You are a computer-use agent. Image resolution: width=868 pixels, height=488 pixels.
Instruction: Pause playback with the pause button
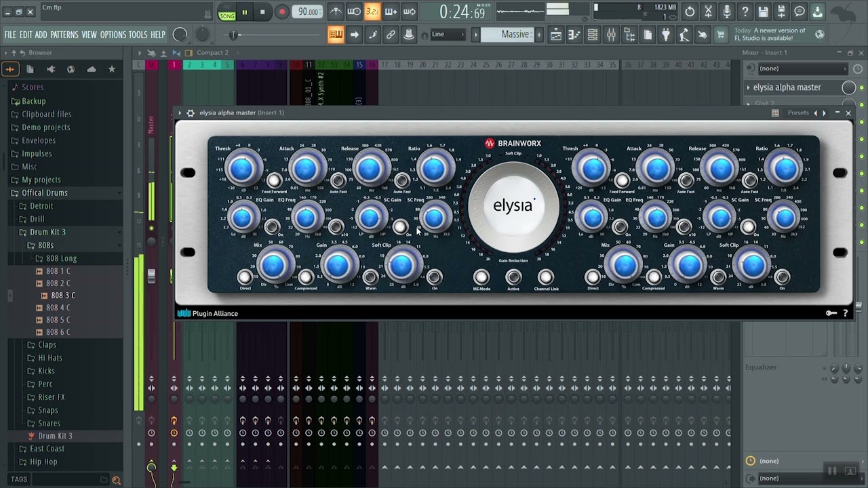point(245,12)
